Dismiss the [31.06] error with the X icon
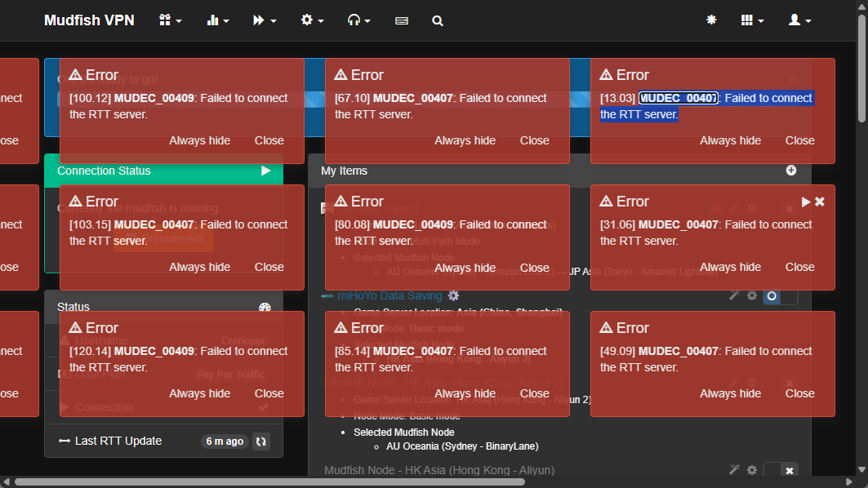Viewport: 868px width, 488px height. pos(820,202)
